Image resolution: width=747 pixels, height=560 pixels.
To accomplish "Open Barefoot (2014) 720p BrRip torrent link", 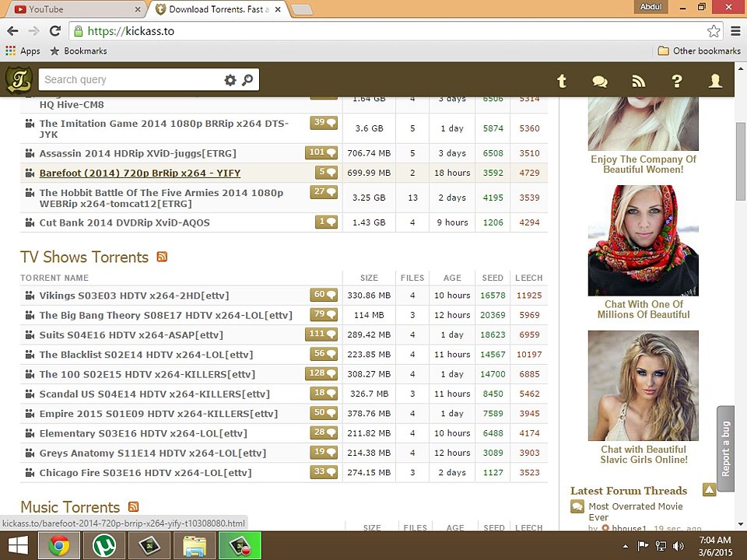I will [x=139, y=173].
